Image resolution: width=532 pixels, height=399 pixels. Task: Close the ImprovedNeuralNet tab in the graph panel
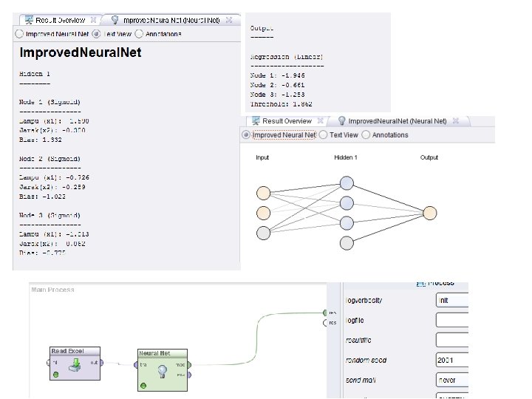point(456,120)
